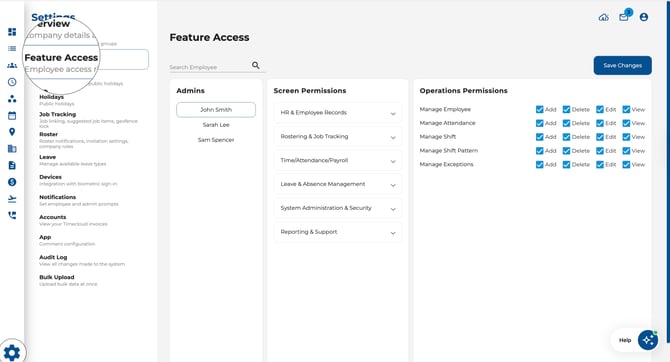Open the three-dots groups icon in sidebar

(12, 99)
